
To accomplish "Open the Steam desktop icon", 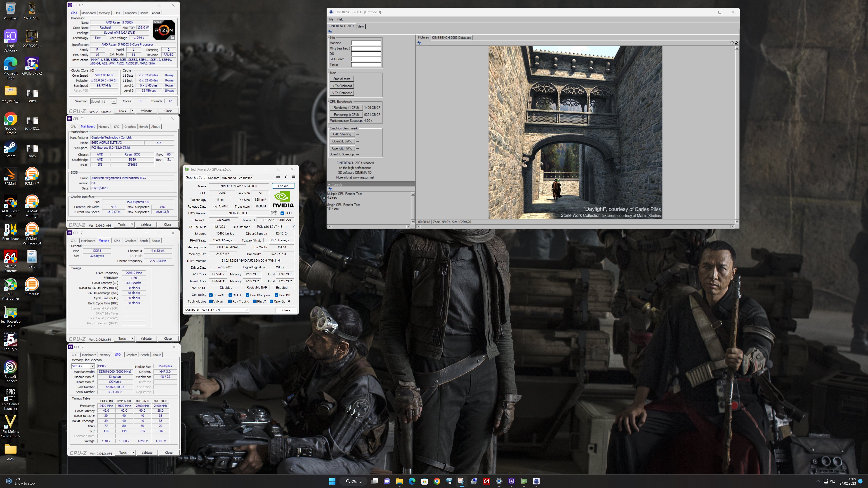I will click(x=10, y=149).
